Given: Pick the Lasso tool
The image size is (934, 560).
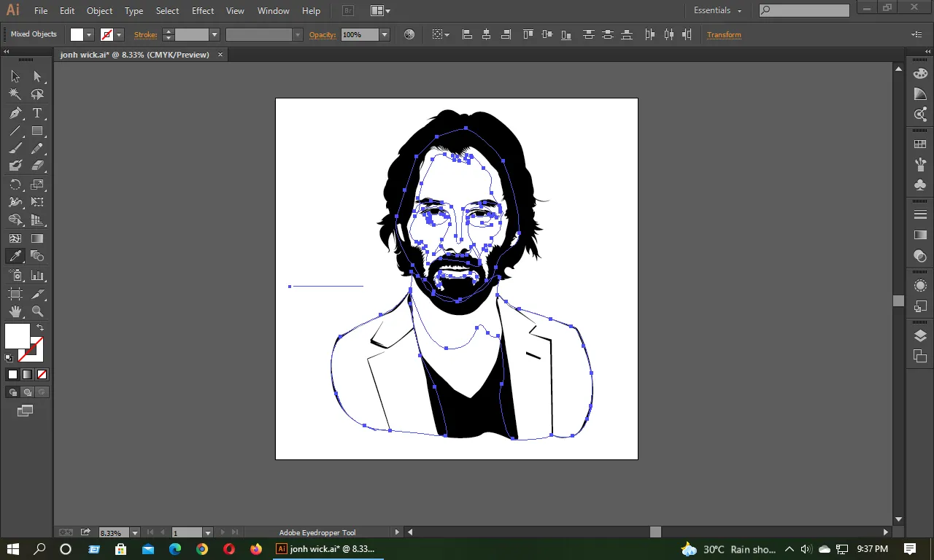Looking at the screenshot, I should tap(37, 94).
